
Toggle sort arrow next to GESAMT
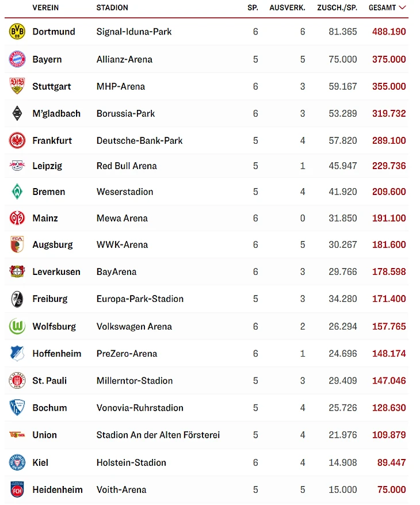[x=402, y=7]
